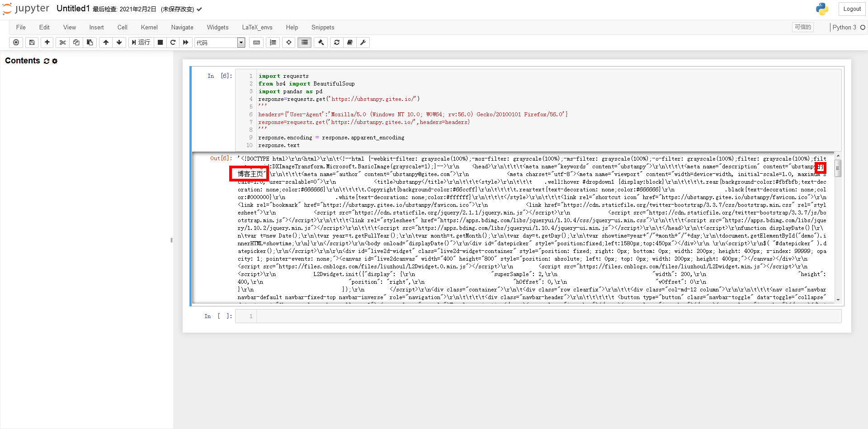
Task: Click the book toolbar icon
Action: (x=350, y=43)
